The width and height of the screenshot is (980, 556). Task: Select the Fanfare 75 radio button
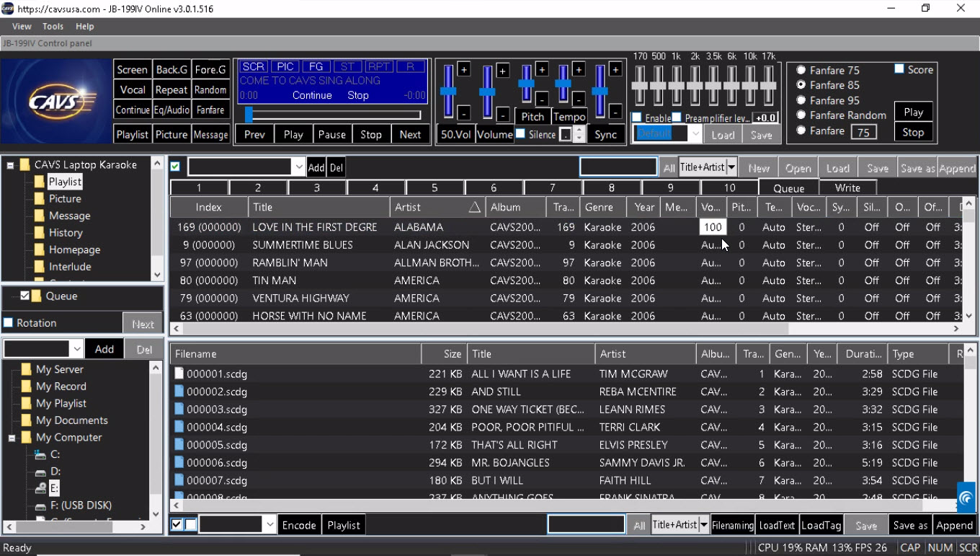(x=801, y=70)
